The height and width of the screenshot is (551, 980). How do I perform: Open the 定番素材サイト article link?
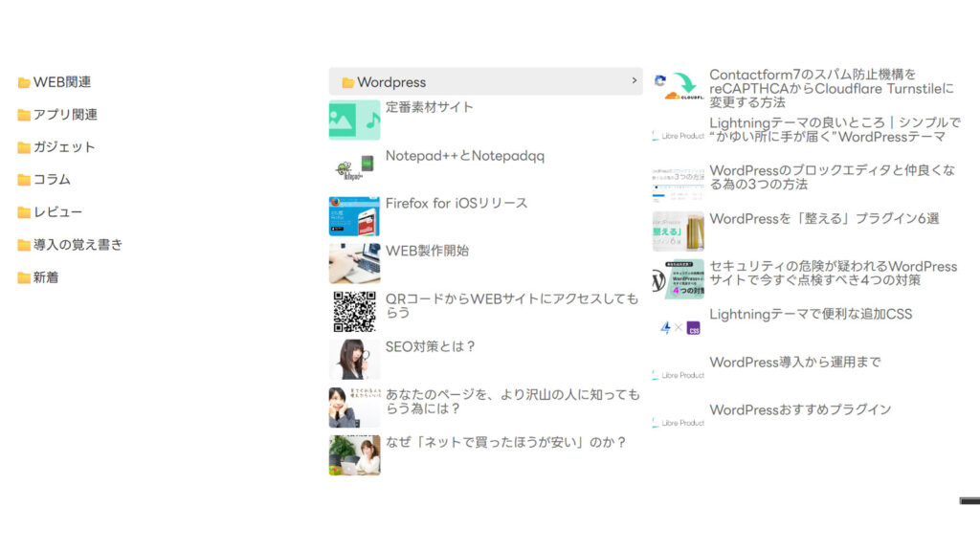429,107
